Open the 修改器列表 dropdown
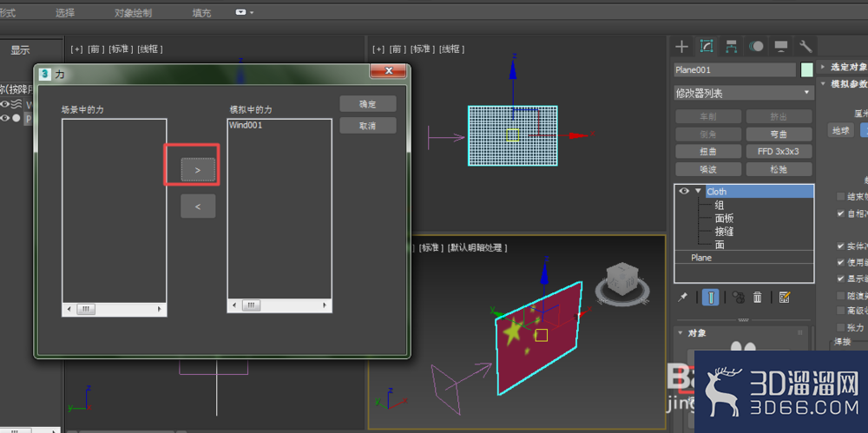 (x=744, y=93)
